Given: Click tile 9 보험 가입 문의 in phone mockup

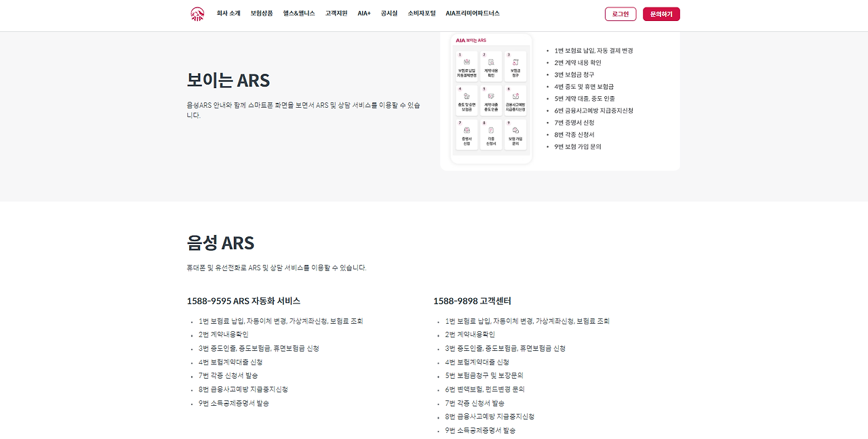Looking at the screenshot, I should coord(515,135).
